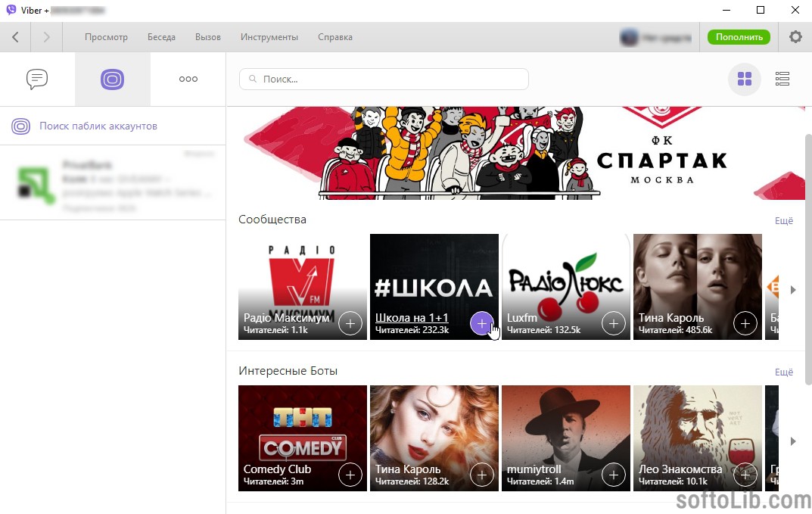The width and height of the screenshot is (812, 514).
Task: Follow Радіо Максимум with plus button
Action: [350, 323]
